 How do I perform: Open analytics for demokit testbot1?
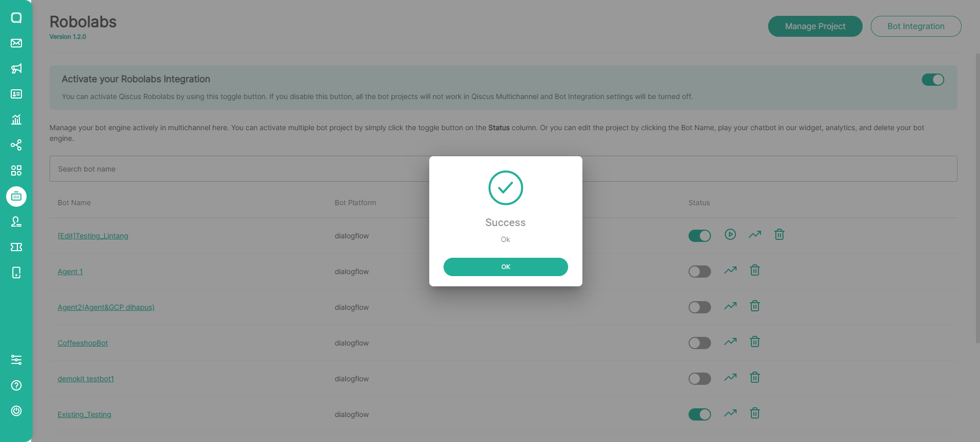[730, 378]
